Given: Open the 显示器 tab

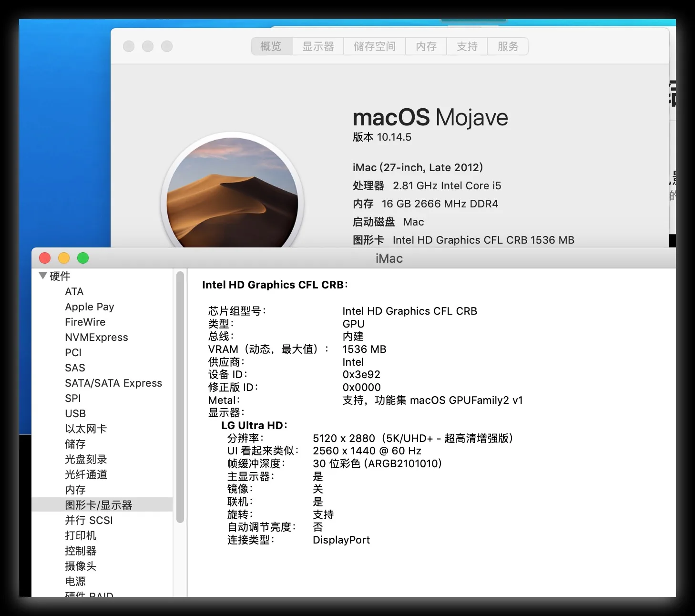Looking at the screenshot, I should click(x=318, y=46).
